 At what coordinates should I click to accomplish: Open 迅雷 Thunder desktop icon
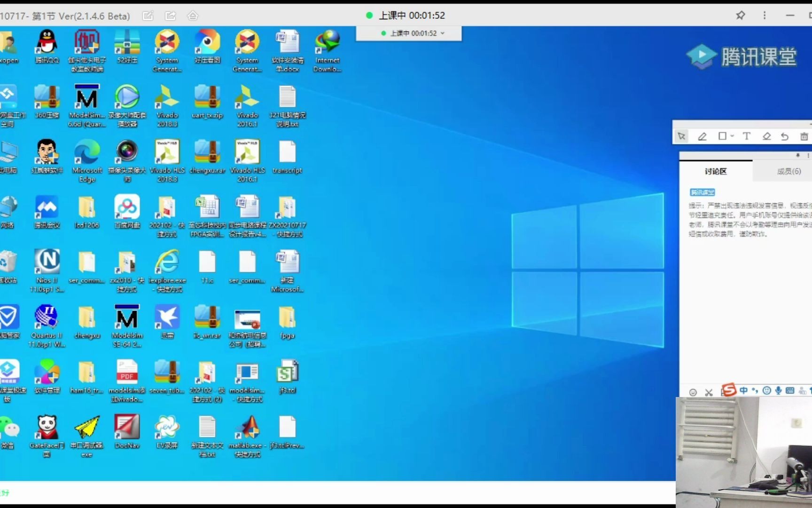click(167, 322)
